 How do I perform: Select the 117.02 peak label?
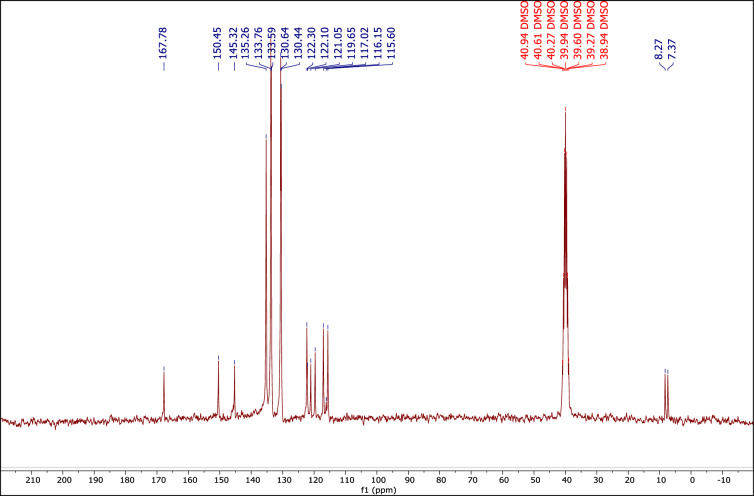point(364,43)
